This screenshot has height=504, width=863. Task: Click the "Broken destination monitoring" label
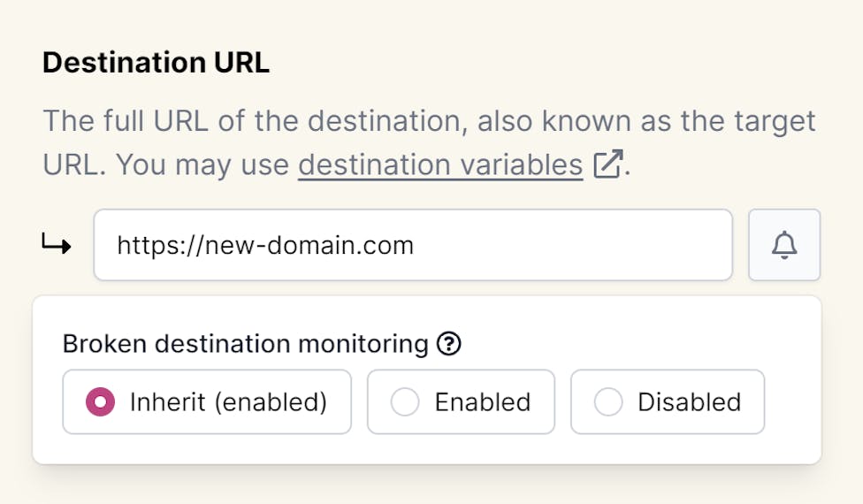point(245,344)
